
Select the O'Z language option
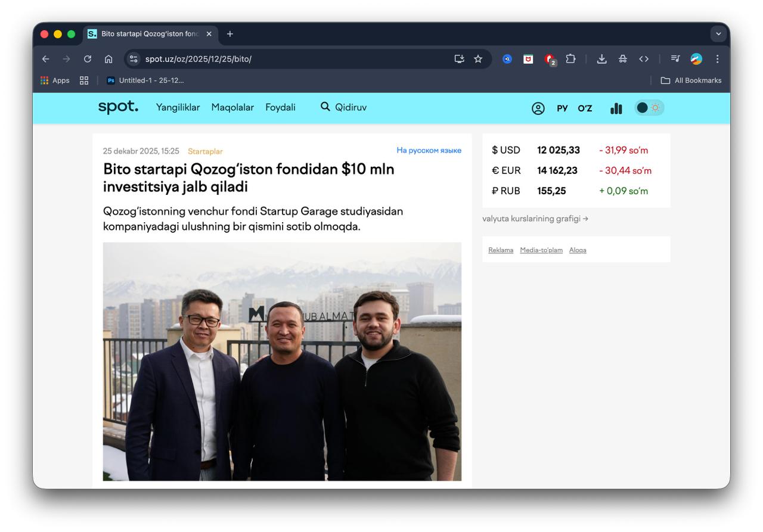[584, 108]
